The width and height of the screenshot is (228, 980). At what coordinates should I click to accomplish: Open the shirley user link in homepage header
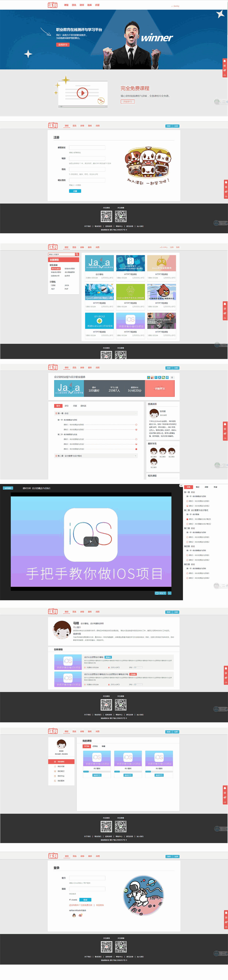click(x=175, y=6)
